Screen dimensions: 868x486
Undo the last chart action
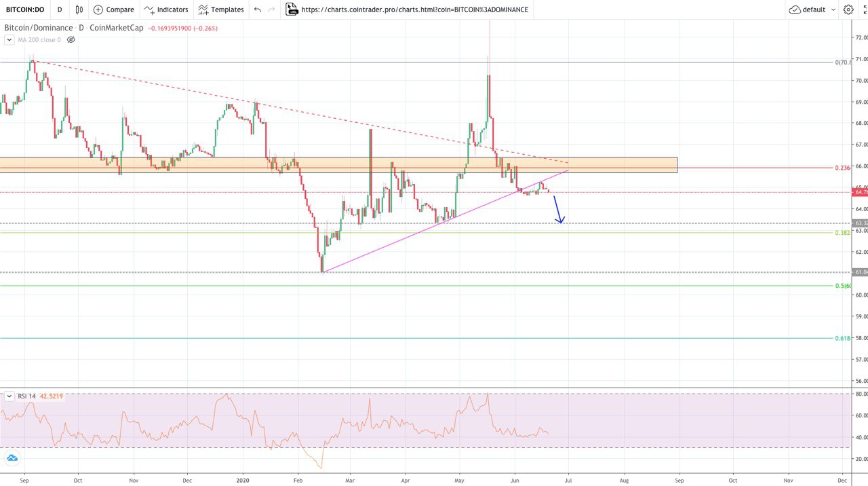257,10
